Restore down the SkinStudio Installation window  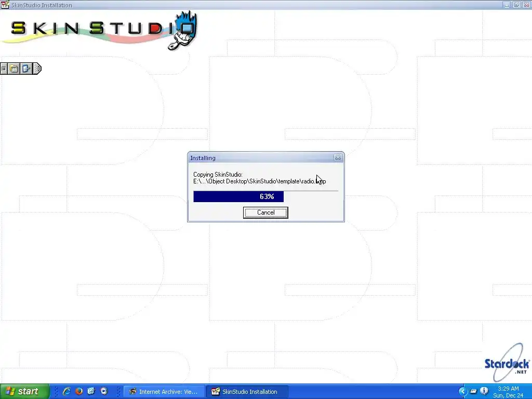516,5
